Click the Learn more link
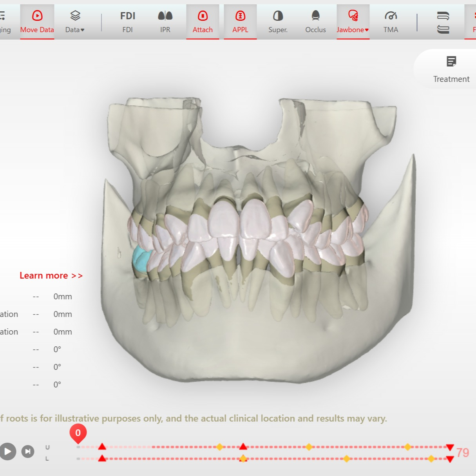 pos(51,275)
